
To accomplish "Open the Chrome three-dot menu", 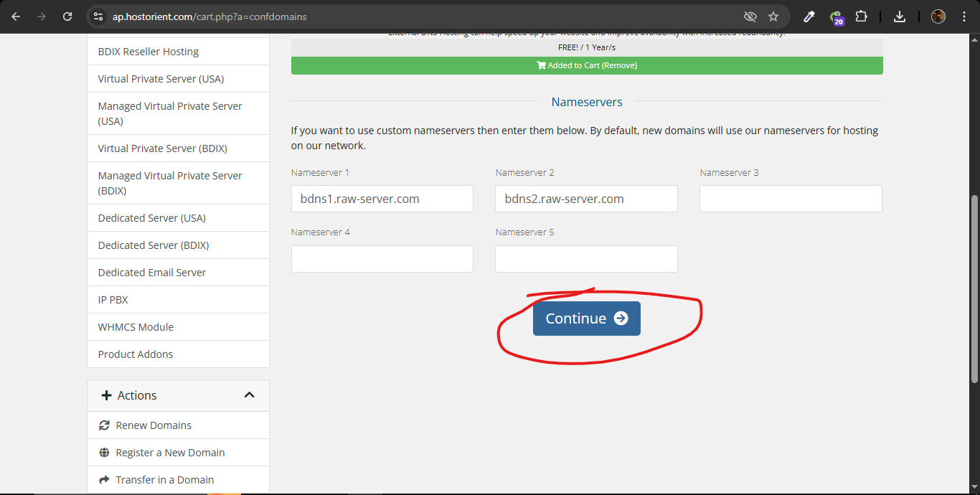I will [964, 16].
